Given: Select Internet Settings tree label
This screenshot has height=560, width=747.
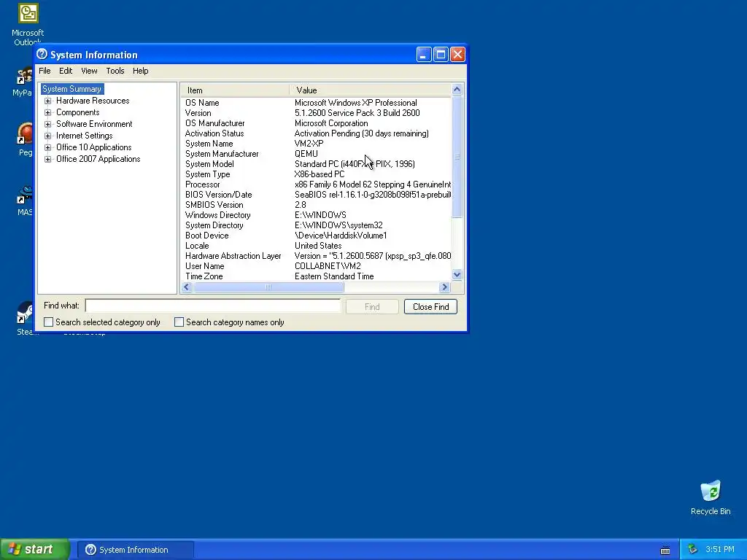Looking at the screenshot, I should [x=85, y=136].
